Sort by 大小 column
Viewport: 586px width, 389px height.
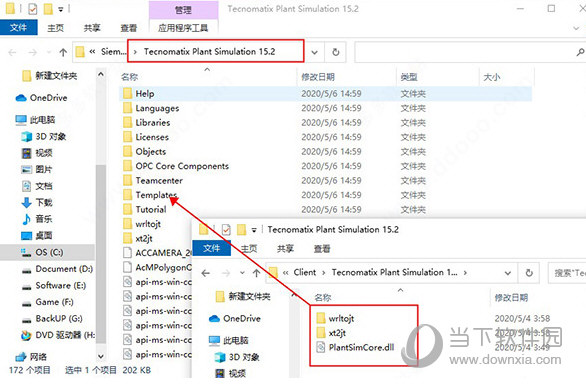[491, 77]
